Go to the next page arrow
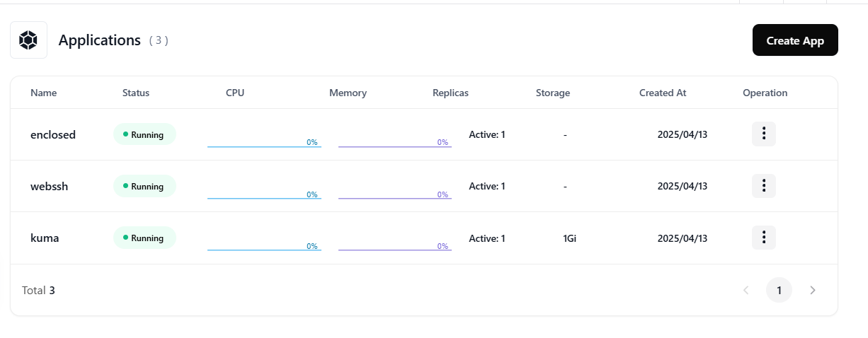Screen dimensions: 868x338 [x=813, y=290]
